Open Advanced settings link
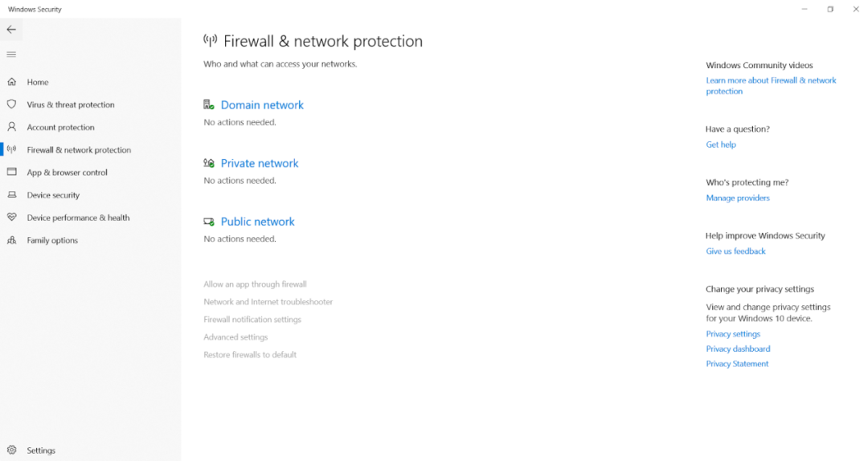868x461 pixels. click(x=235, y=337)
